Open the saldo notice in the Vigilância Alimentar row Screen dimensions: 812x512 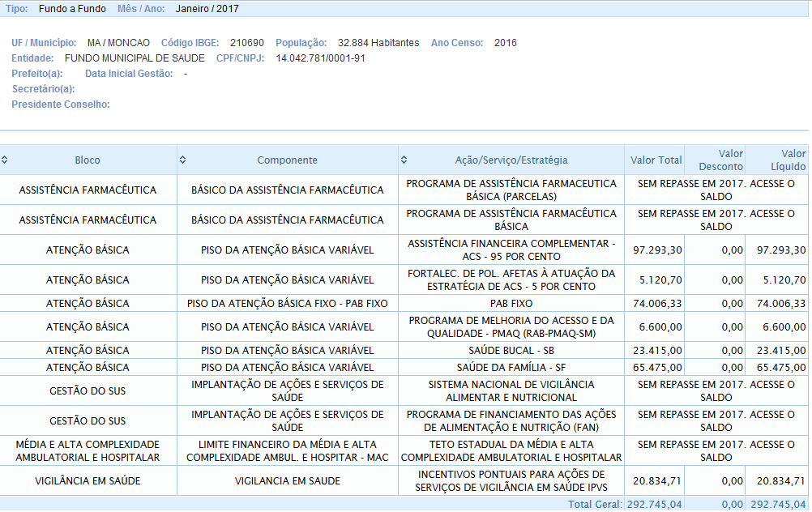point(716,391)
